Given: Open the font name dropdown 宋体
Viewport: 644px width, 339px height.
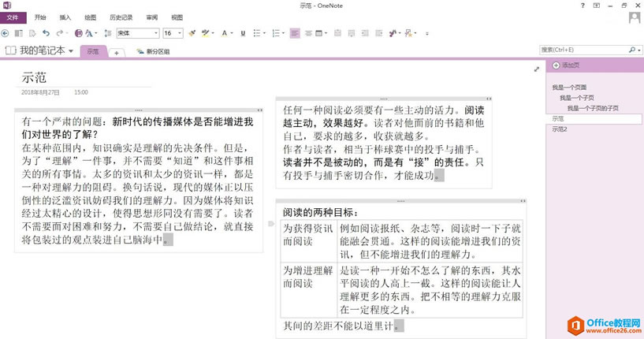Looking at the screenshot, I should pyautogui.click(x=156, y=33).
